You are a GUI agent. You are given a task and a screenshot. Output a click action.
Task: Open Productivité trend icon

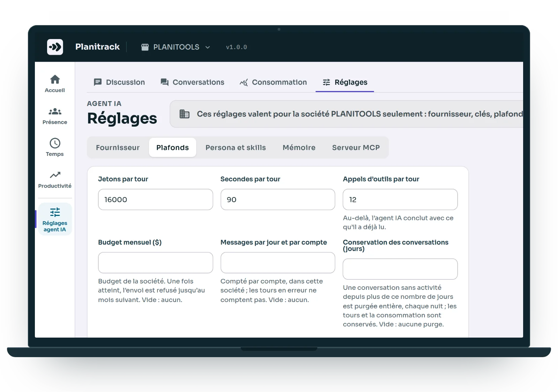click(x=55, y=175)
